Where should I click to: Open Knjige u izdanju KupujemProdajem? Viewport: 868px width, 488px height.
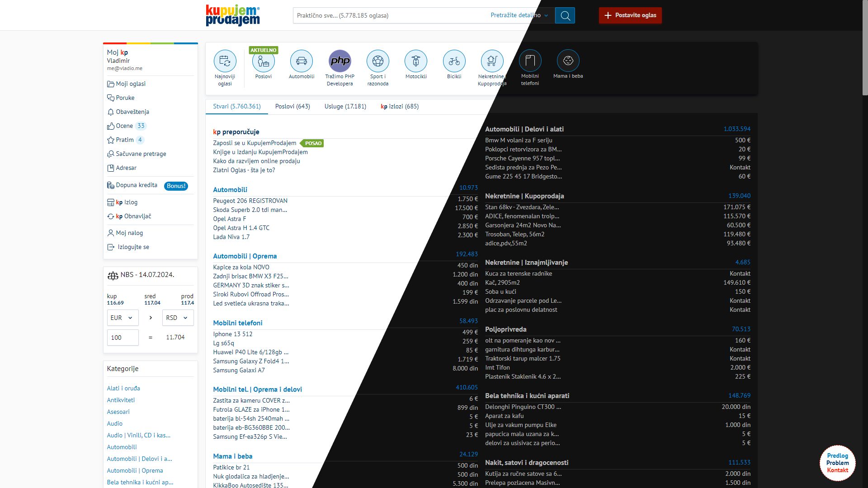260,152
